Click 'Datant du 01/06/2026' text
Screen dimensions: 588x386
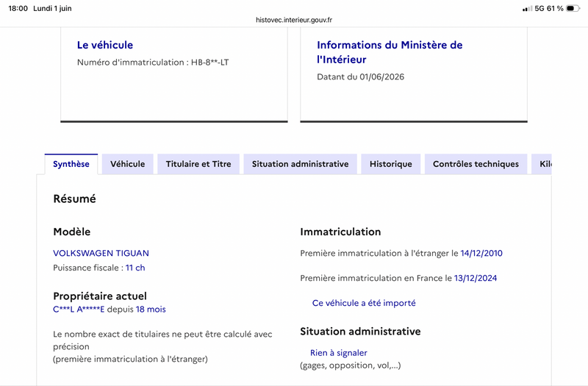pyautogui.click(x=360, y=77)
